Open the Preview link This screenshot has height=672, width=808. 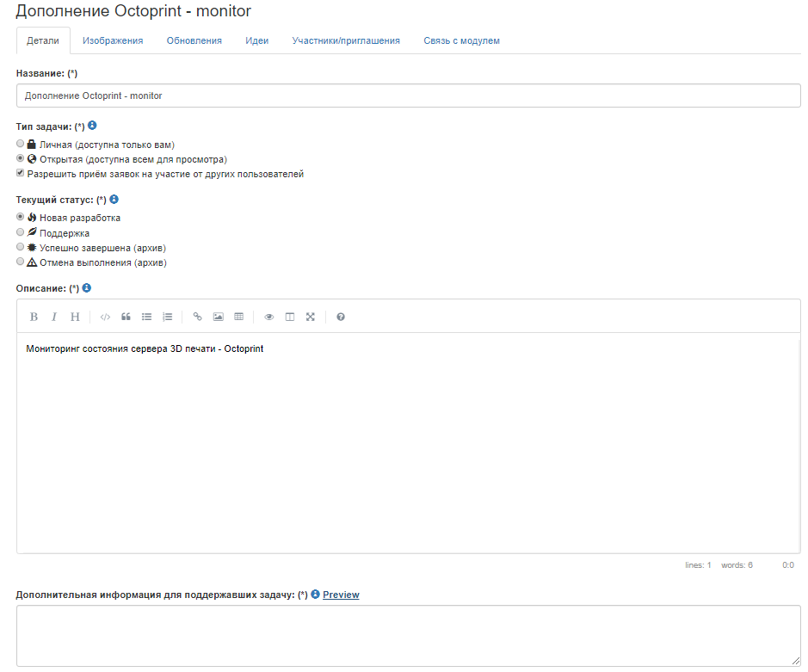coord(341,595)
